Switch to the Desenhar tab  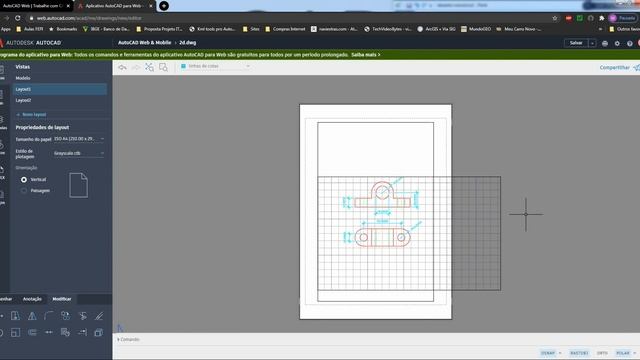[x=6, y=299]
